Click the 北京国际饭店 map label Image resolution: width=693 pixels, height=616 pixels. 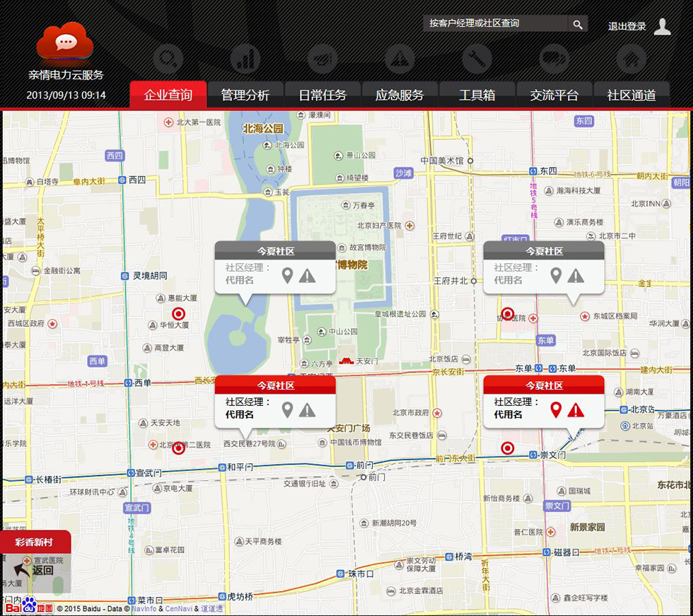(x=604, y=353)
